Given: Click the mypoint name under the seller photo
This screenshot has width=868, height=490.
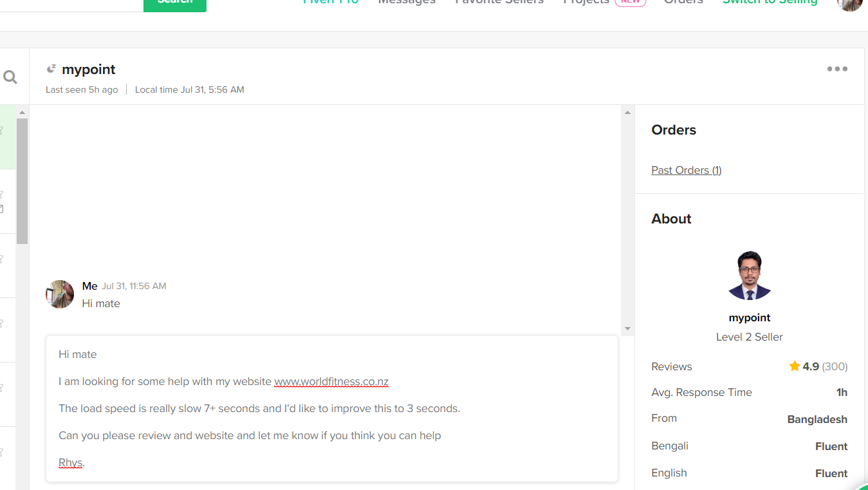Looking at the screenshot, I should (750, 317).
